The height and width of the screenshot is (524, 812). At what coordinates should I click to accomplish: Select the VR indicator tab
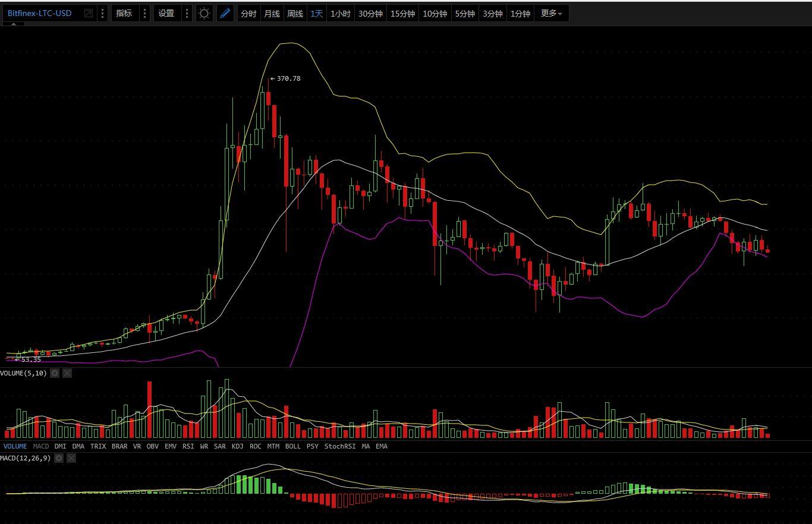coord(137,446)
